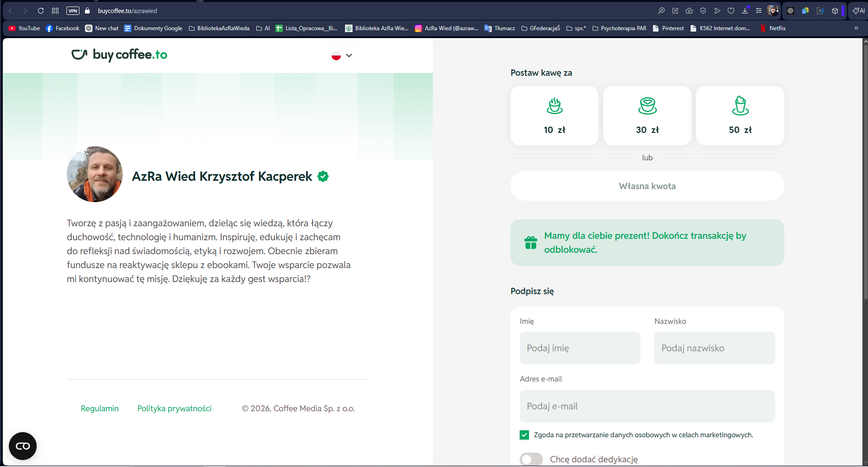
Task: Enable the 'Chcę dodać dedykację' toggle
Action: click(x=531, y=459)
